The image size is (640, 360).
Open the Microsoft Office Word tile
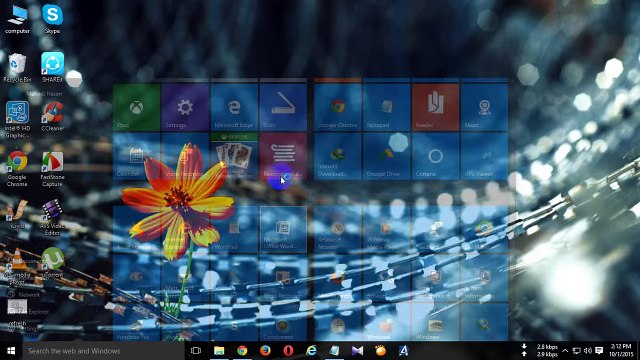tap(283, 230)
